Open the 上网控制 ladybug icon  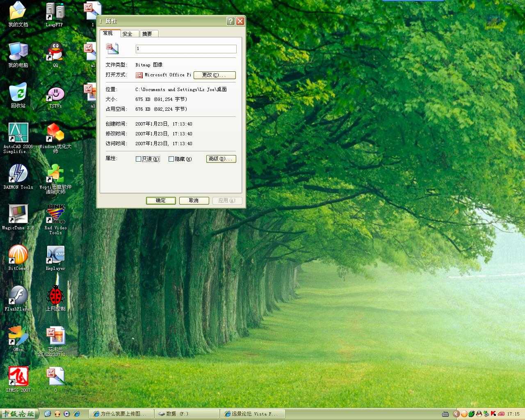(x=55, y=298)
